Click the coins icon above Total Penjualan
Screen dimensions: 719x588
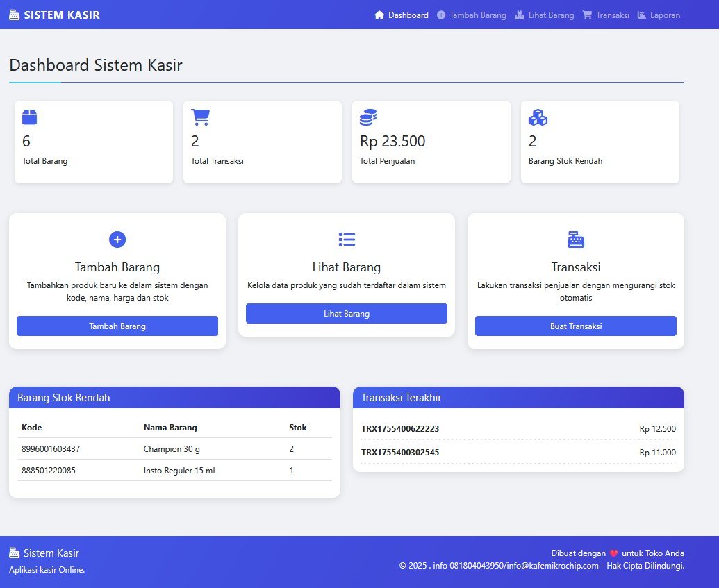click(368, 117)
